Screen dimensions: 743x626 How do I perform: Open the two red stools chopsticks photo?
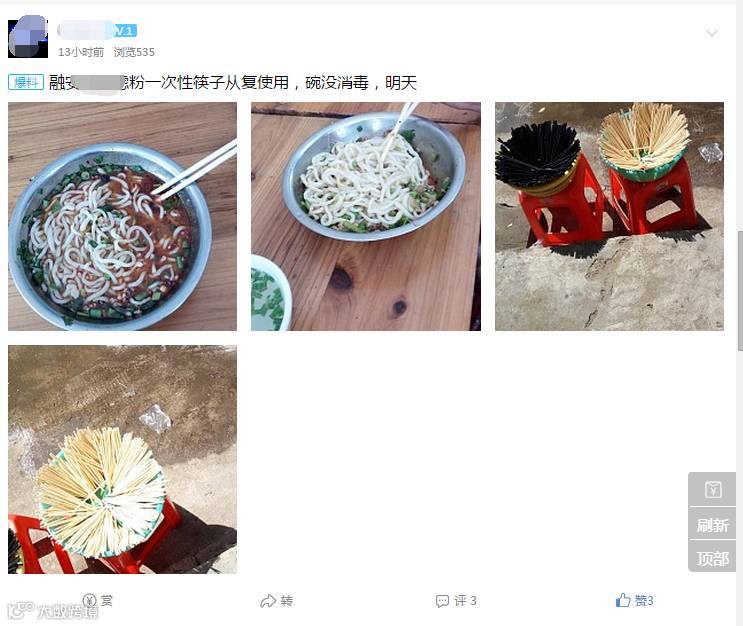[609, 217]
